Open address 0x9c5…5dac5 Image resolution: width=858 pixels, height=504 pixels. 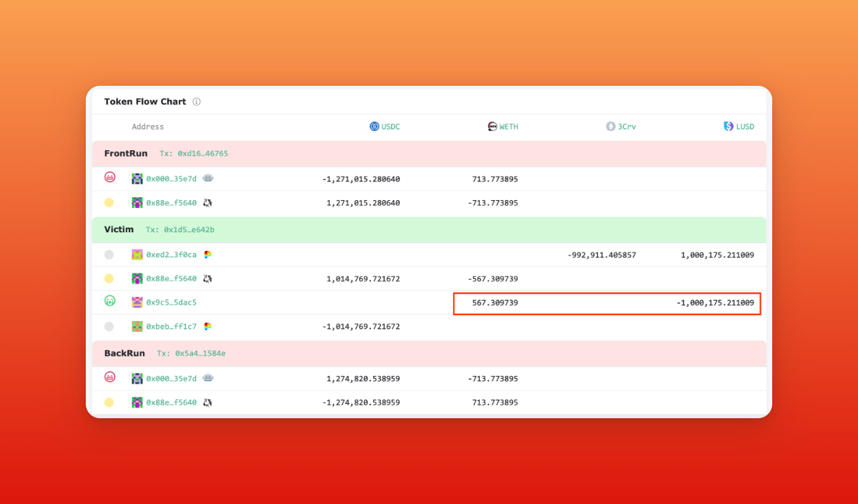(172, 302)
